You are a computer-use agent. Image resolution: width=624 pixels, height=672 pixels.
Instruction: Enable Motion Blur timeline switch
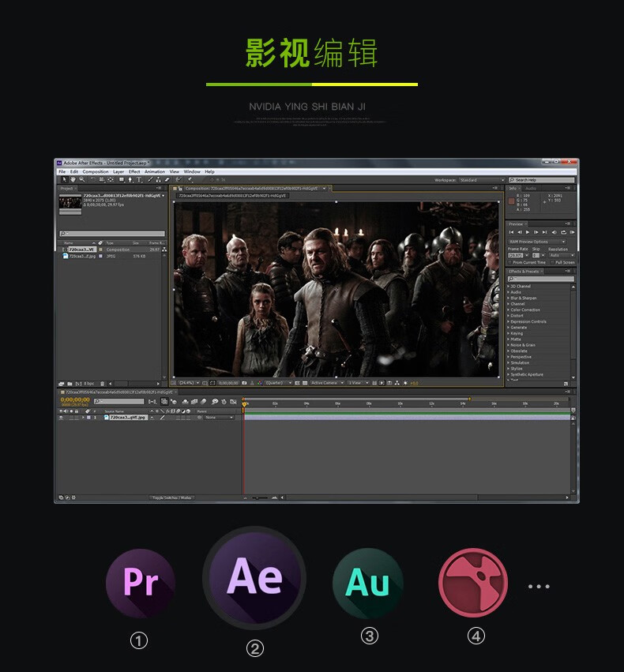[x=203, y=402]
